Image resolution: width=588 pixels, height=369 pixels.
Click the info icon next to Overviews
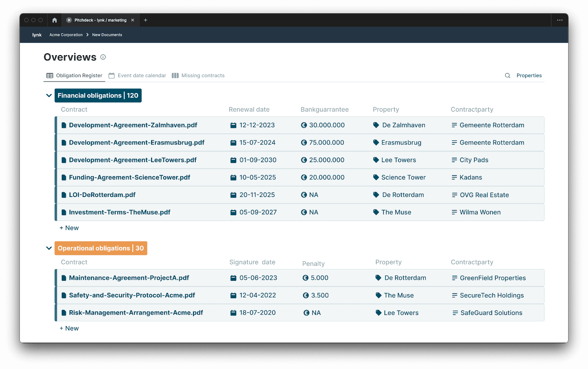click(x=103, y=57)
